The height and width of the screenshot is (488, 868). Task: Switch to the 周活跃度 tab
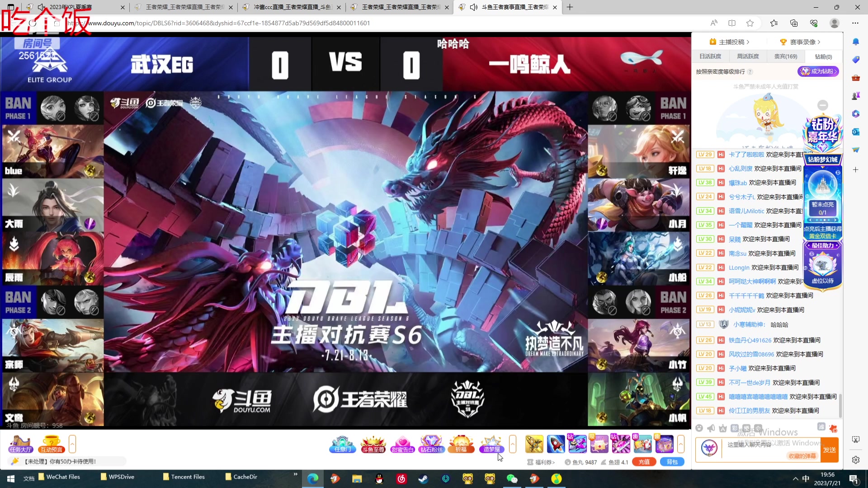748,56
